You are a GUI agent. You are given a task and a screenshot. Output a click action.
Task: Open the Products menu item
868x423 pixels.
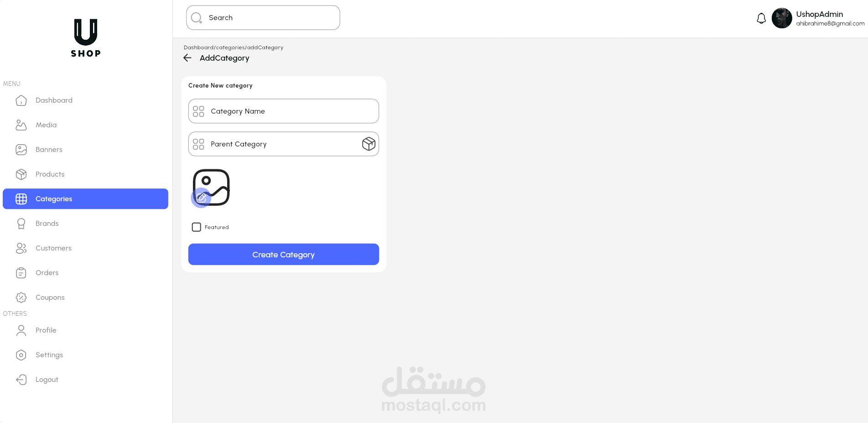pos(50,174)
